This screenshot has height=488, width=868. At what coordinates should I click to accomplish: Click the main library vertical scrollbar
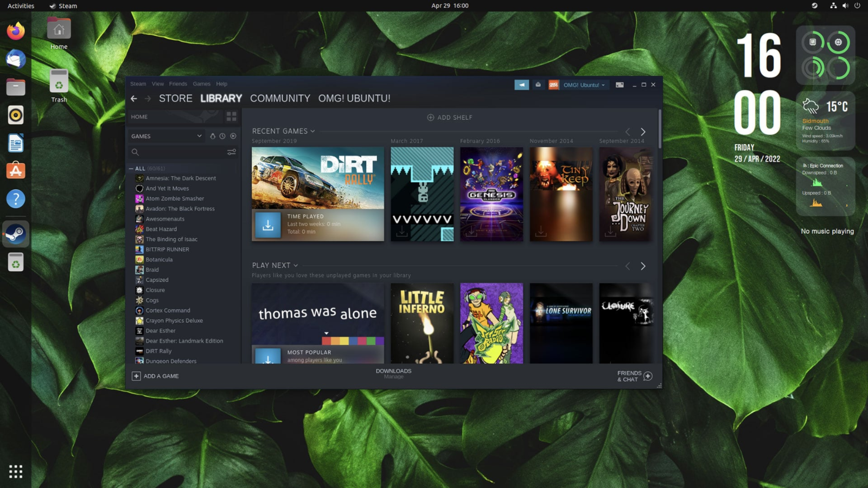(x=660, y=129)
